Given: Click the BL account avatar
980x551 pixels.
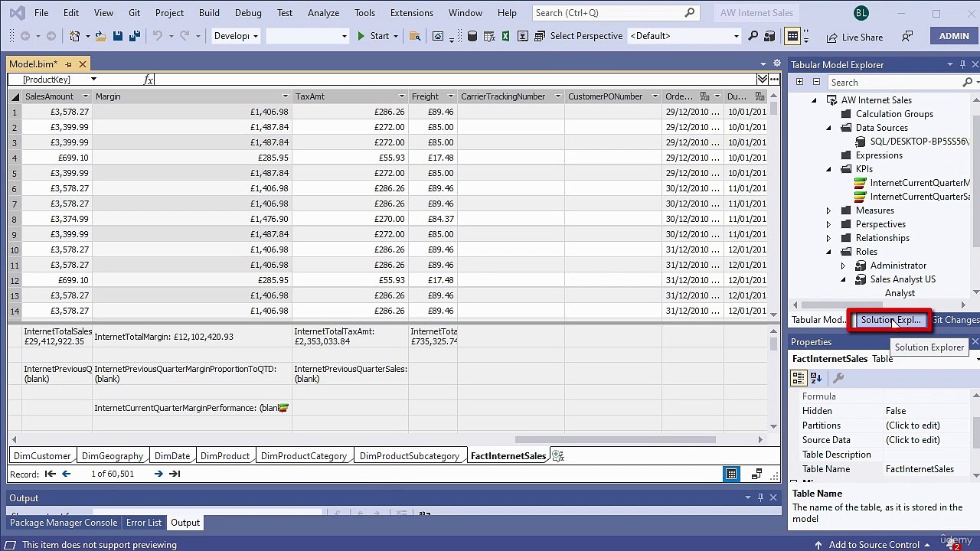Looking at the screenshot, I should pyautogui.click(x=861, y=13).
